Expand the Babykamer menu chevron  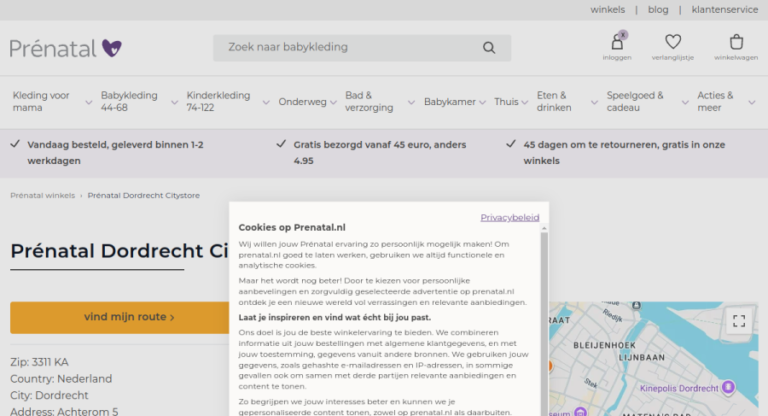pos(482,102)
